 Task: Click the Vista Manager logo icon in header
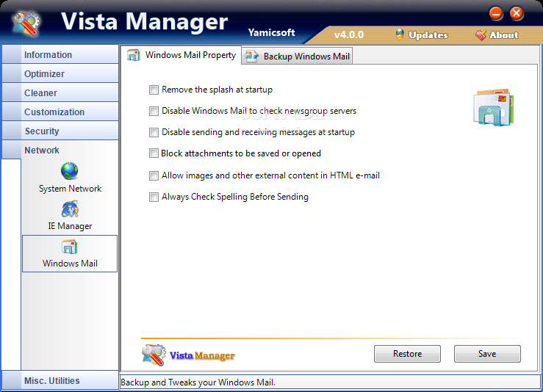click(26, 23)
